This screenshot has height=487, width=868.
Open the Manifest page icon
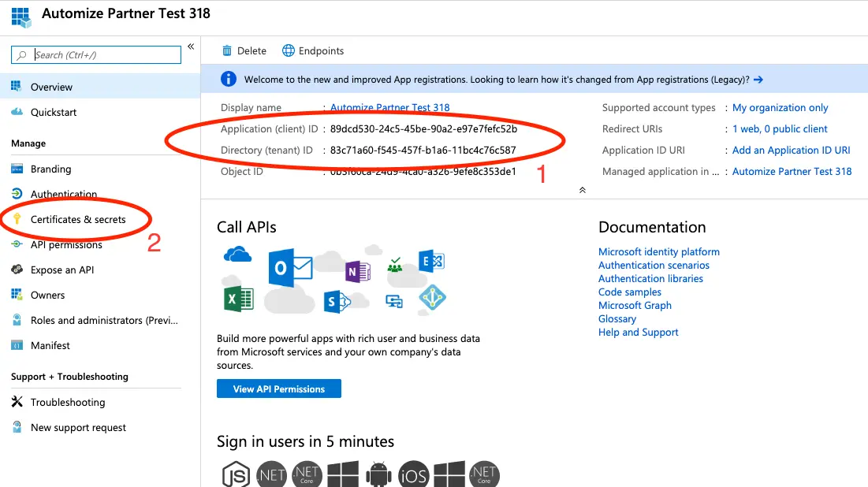[17, 345]
